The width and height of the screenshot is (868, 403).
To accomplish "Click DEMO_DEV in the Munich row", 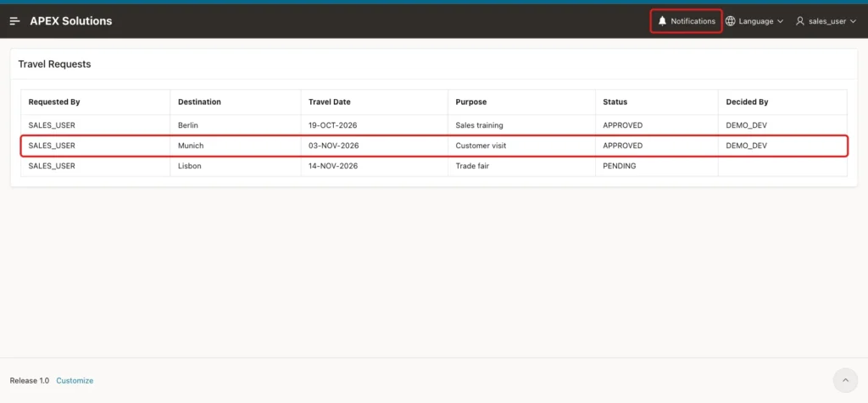I will (746, 146).
